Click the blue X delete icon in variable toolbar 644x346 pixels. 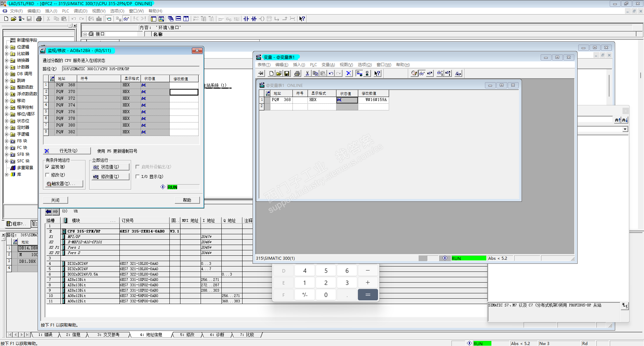pos(349,73)
